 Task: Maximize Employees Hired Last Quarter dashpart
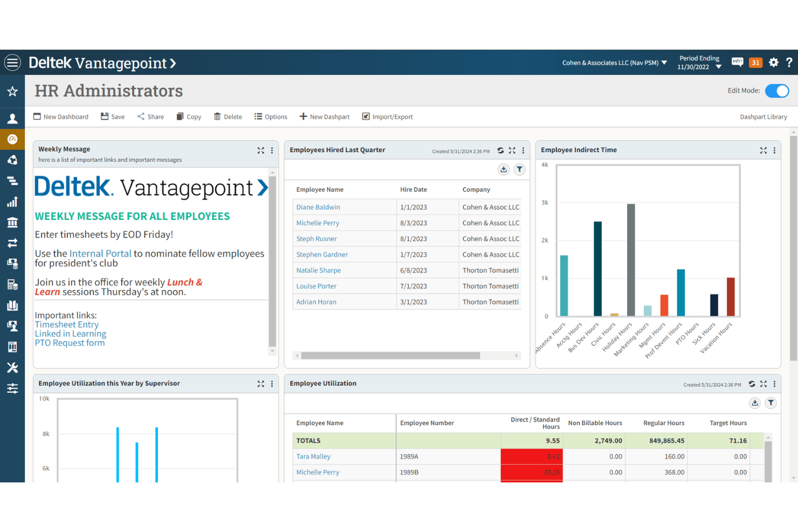tap(512, 150)
